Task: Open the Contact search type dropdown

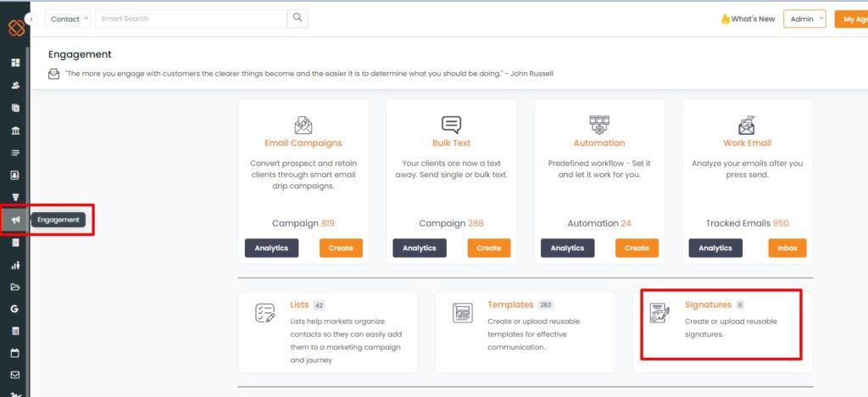Action: point(70,19)
